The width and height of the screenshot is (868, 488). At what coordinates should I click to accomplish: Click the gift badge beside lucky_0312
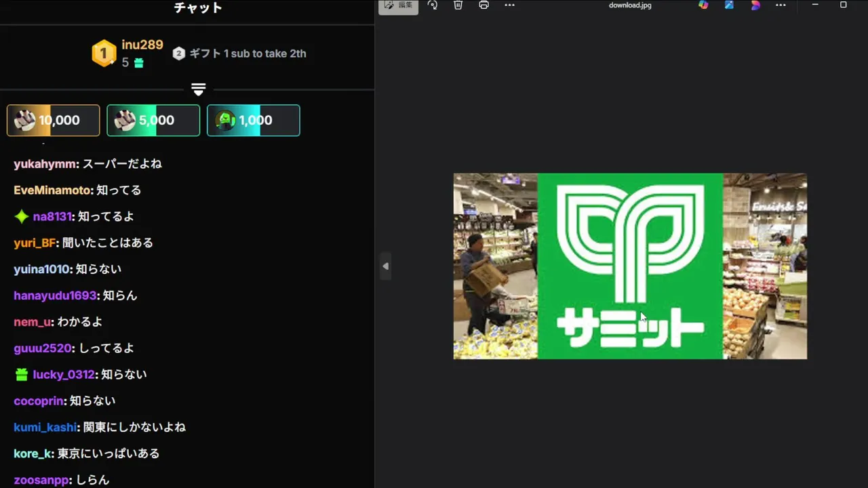(x=22, y=375)
